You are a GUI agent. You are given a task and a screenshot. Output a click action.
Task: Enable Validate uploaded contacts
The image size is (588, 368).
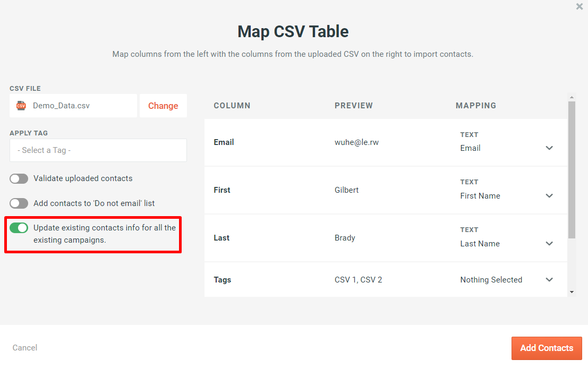coord(19,178)
